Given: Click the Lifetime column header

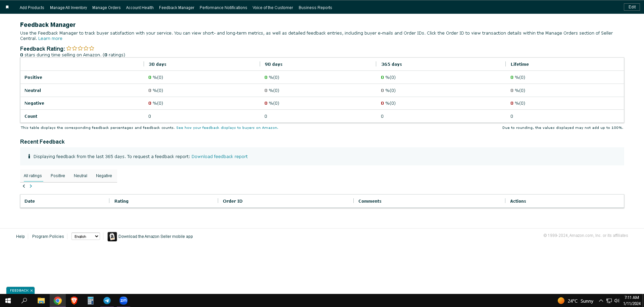Looking at the screenshot, I should click(x=520, y=64).
